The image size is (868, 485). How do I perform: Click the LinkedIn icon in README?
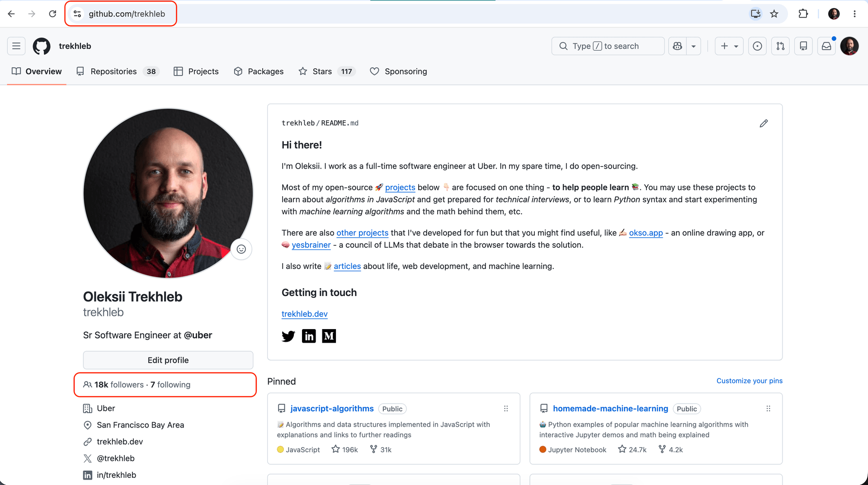(309, 336)
